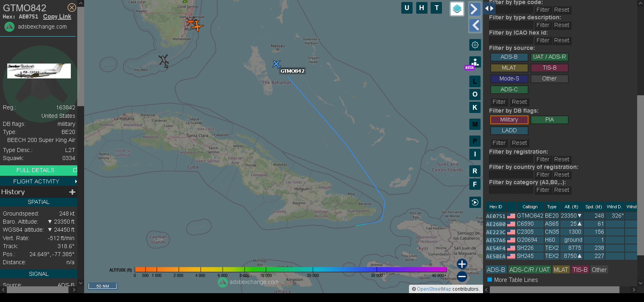Toggle ADS-C source filter
This screenshot has width=644, height=302.
(x=509, y=90)
